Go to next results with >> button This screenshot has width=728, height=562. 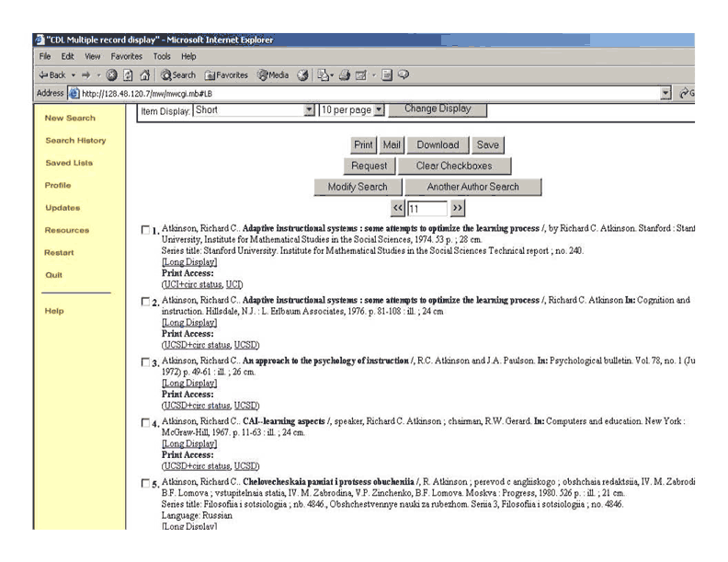coord(458,208)
